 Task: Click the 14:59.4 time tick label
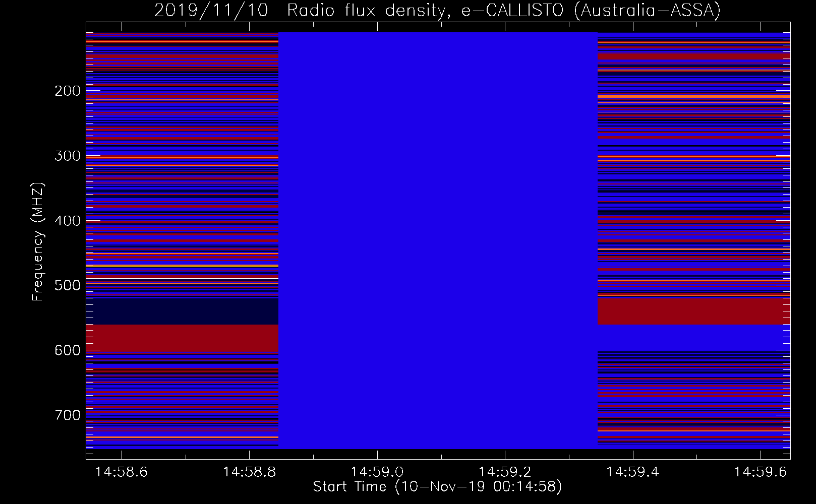click(632, 472)
